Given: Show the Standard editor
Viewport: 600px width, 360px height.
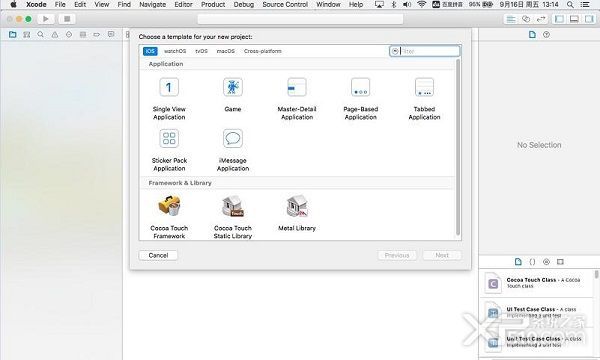Looking at the screenshot, I should [x=511, y=19].
